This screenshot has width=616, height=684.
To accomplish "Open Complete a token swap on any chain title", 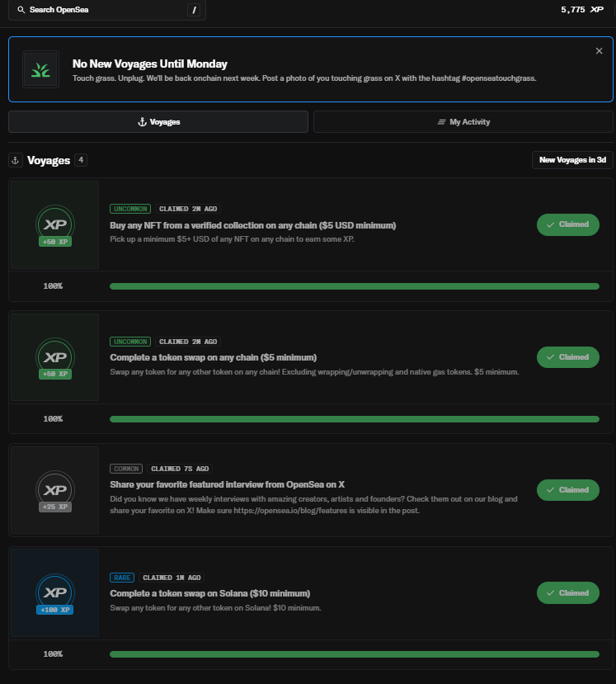I will [x=214, y=358].
